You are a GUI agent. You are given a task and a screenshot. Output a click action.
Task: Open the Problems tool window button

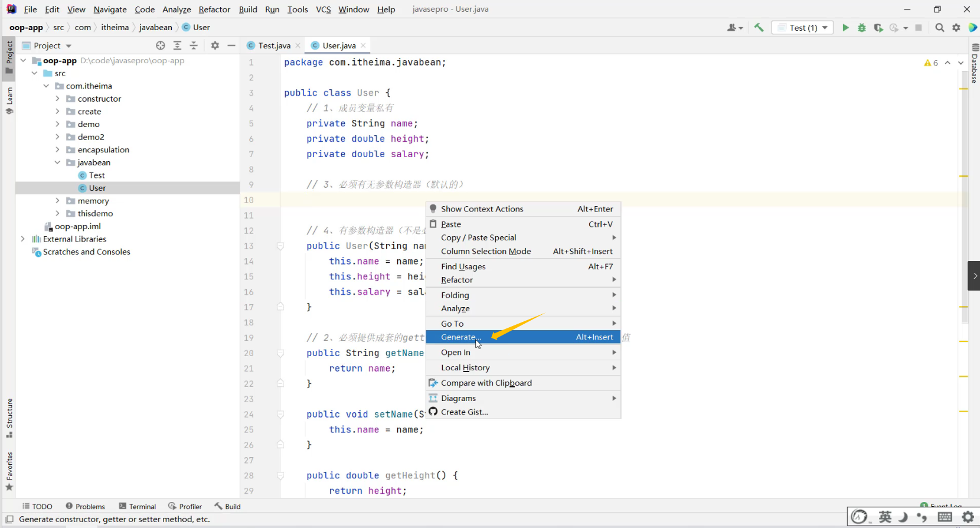point(86,507)
